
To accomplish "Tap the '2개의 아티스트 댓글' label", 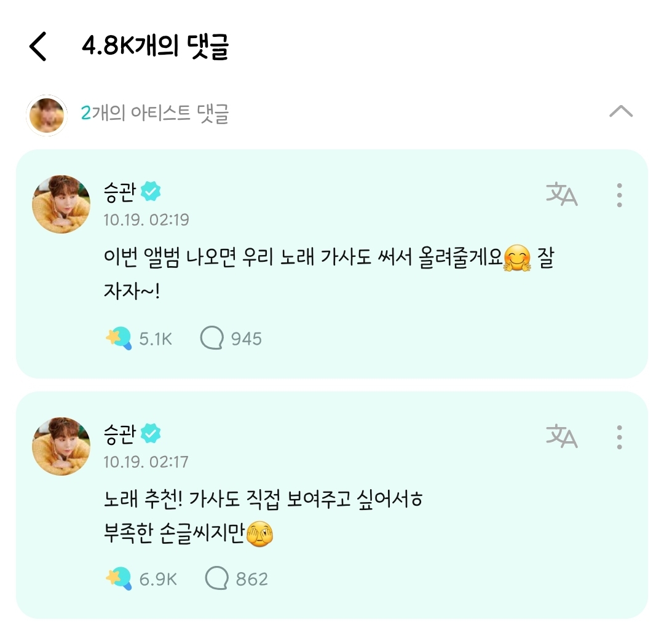I will point(155,114).
